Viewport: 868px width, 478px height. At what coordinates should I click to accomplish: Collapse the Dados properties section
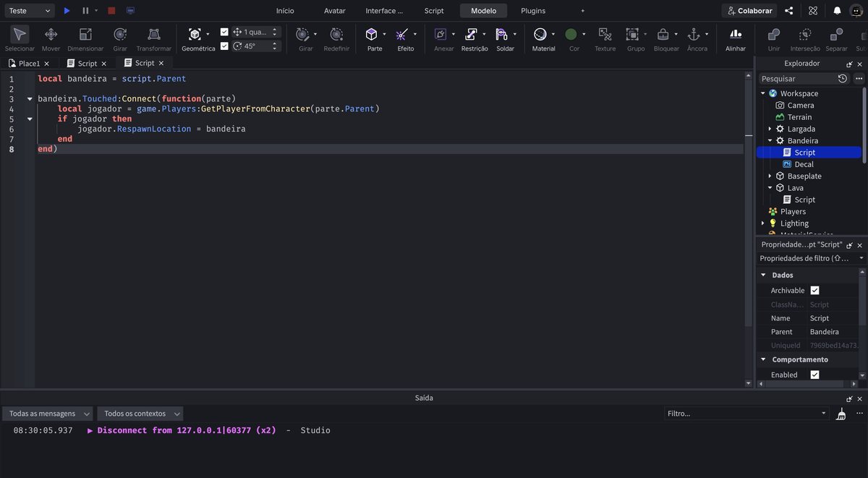(763, 275)
